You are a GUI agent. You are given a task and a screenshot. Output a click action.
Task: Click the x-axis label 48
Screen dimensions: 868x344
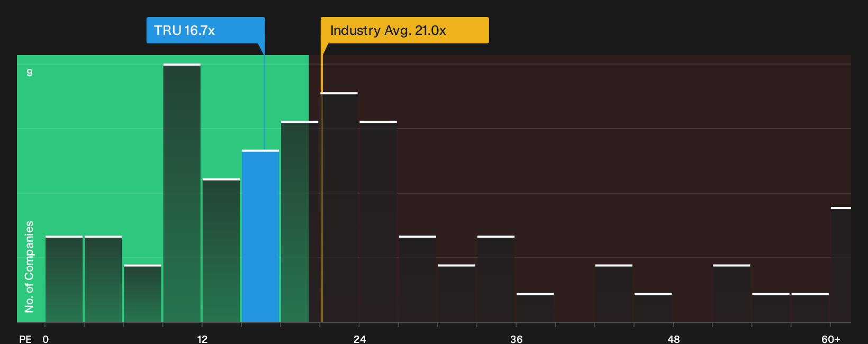pos(673,339)
